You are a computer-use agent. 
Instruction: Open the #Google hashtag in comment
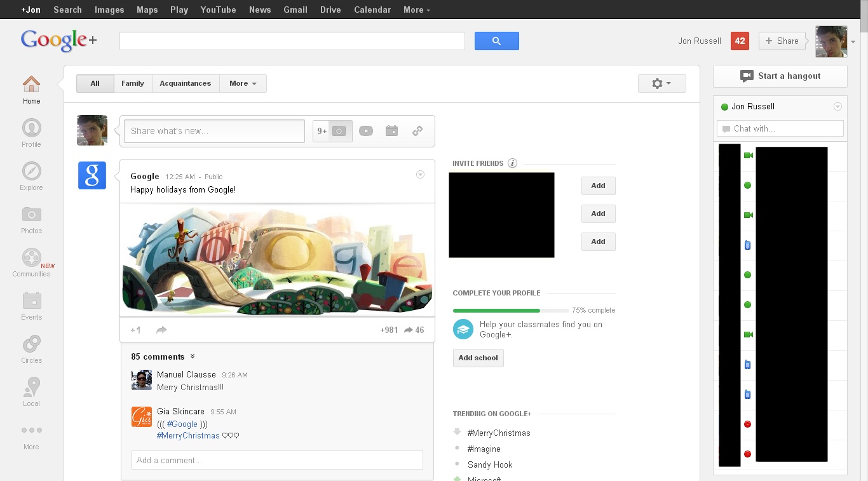pos(182,424)
